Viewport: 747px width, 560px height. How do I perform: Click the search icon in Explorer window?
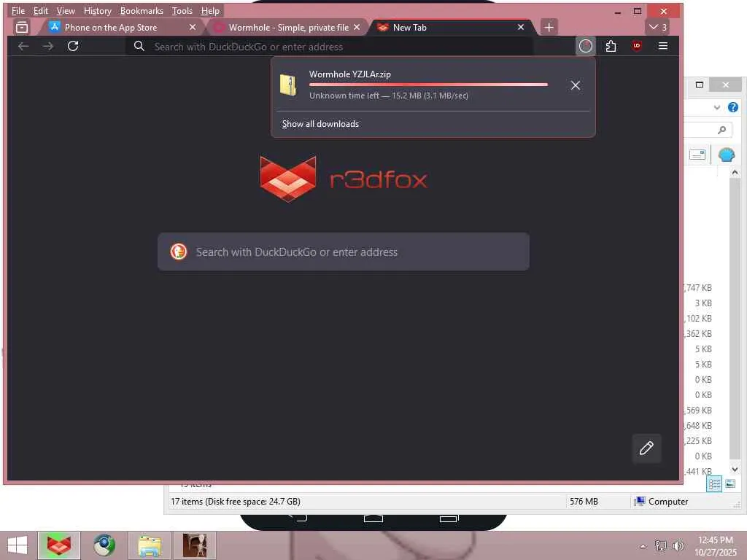coord(721,130)
